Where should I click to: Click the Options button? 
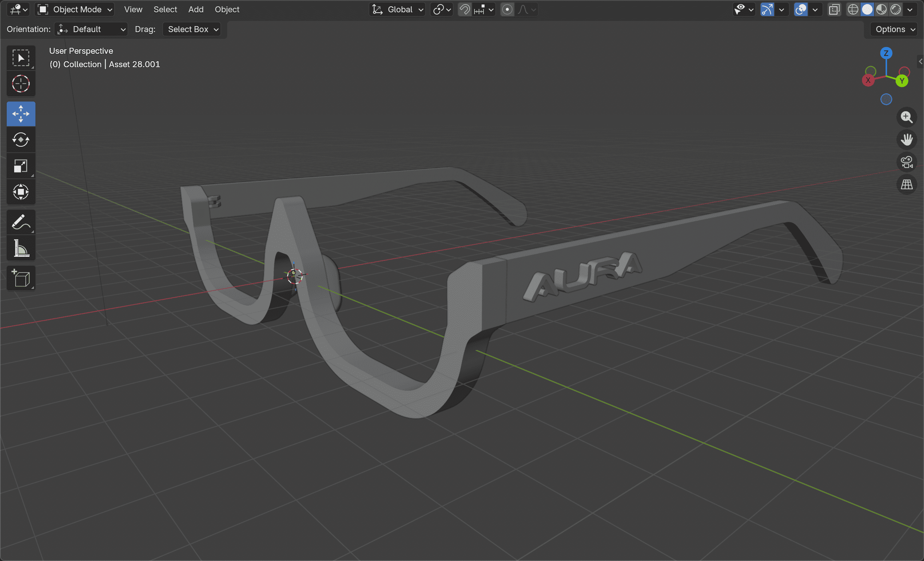pyautogui.click(x=895, y=29)
